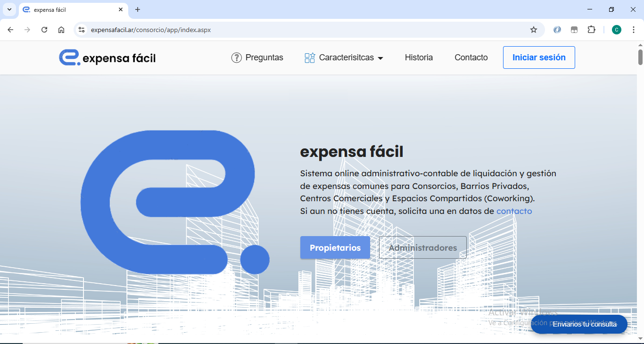Open the browser Extensions puzzle icon

[x=591, y=30]
